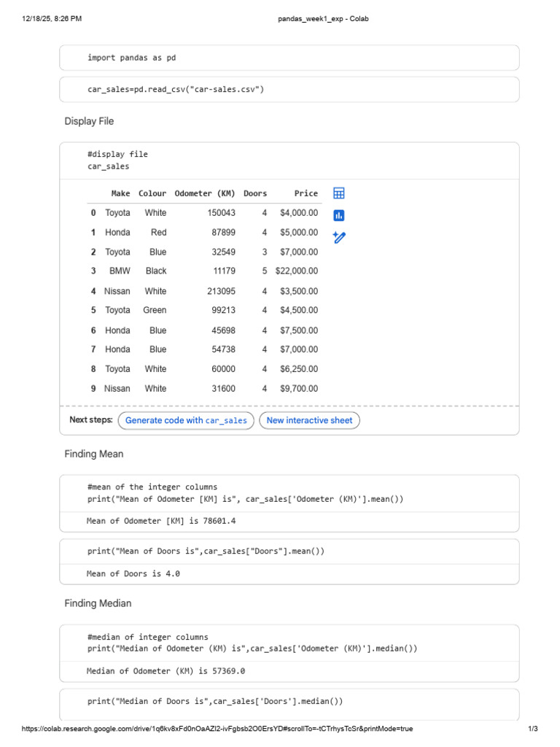Image resolution: width=560 pixels, height=747 pixels.
Task: Click the 150043 odometer value
Action: pyautogui.click(x=222, y=212)
